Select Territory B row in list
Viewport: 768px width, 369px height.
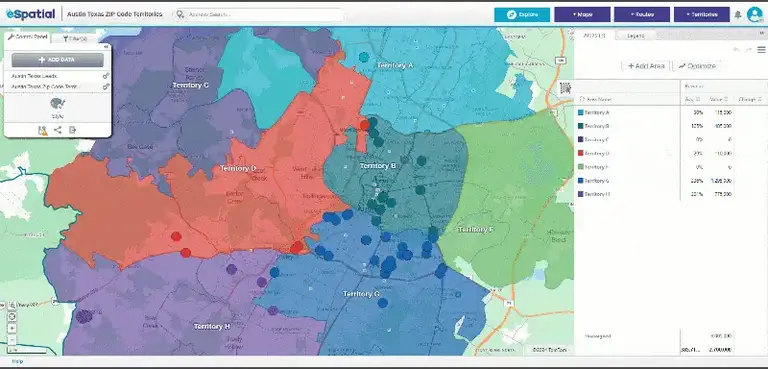[671, 126]
